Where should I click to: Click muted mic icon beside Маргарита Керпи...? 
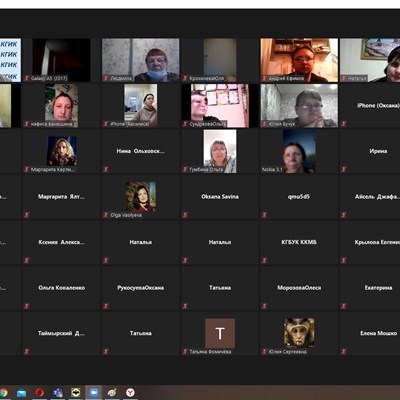[x=27, y=169]
